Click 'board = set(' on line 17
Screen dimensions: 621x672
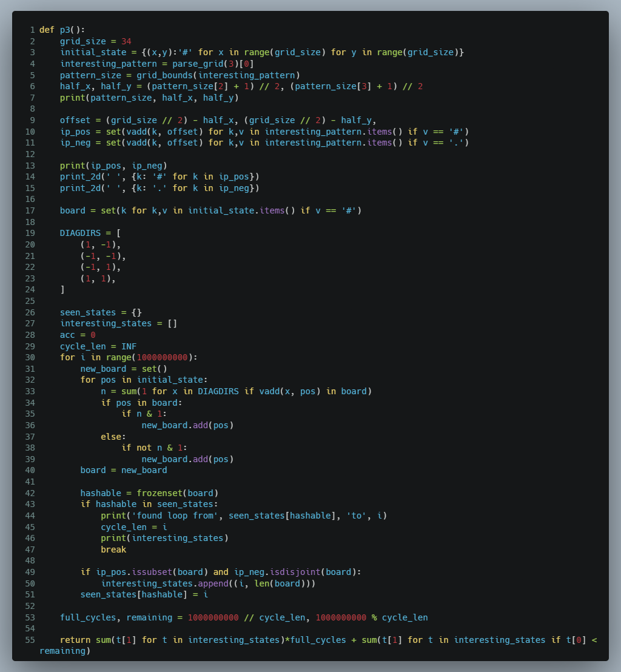point(90,210)
